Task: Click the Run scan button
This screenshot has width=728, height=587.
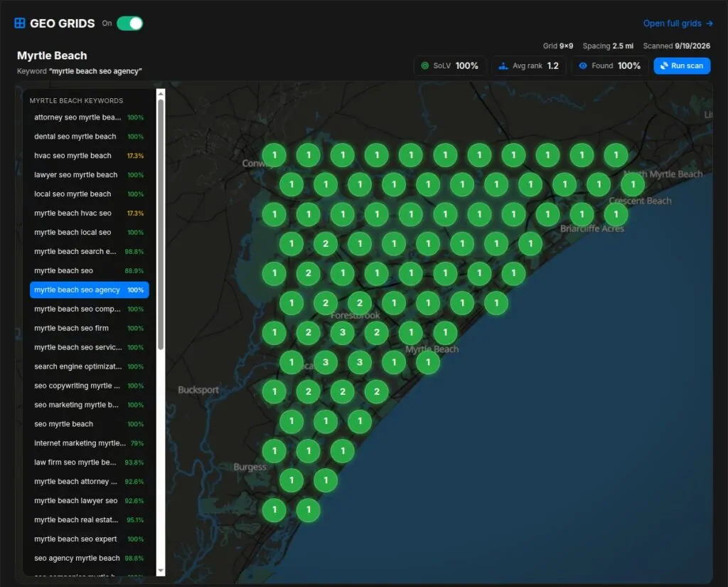Action: 682,65
